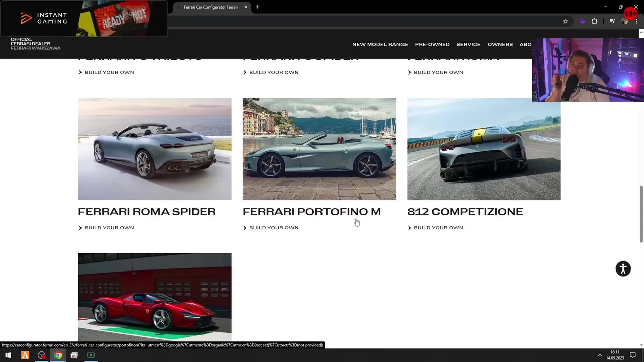Viewport: 644px width, 362px height.
Task: Click the Ferrari Portofino M heading
Action: (x=312, y=212)
